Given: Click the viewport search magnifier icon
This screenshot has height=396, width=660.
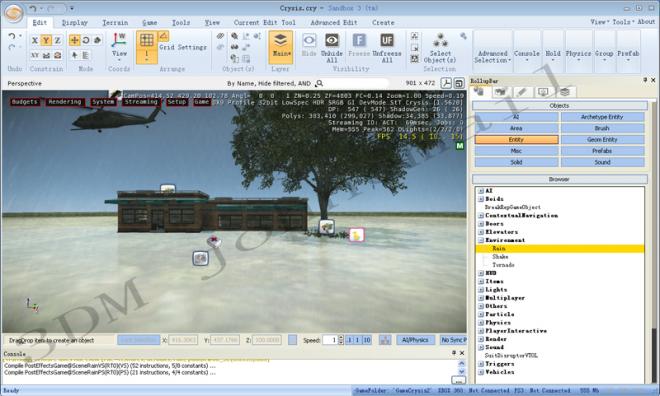Looking at the screenshot, I should pos(319,84).
